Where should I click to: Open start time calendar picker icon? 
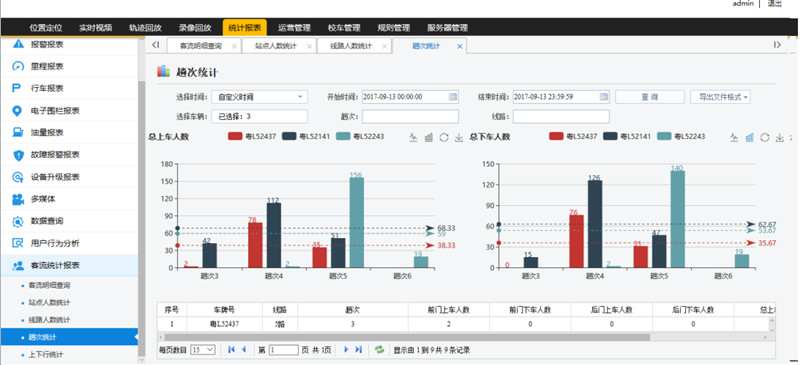point(453,96)
